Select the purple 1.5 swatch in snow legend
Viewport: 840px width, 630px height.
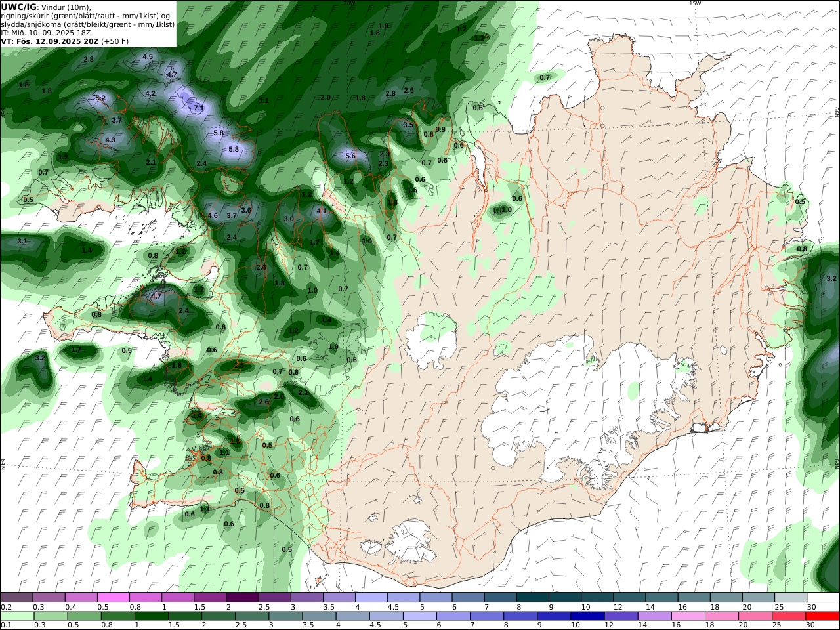pos(210,598)
